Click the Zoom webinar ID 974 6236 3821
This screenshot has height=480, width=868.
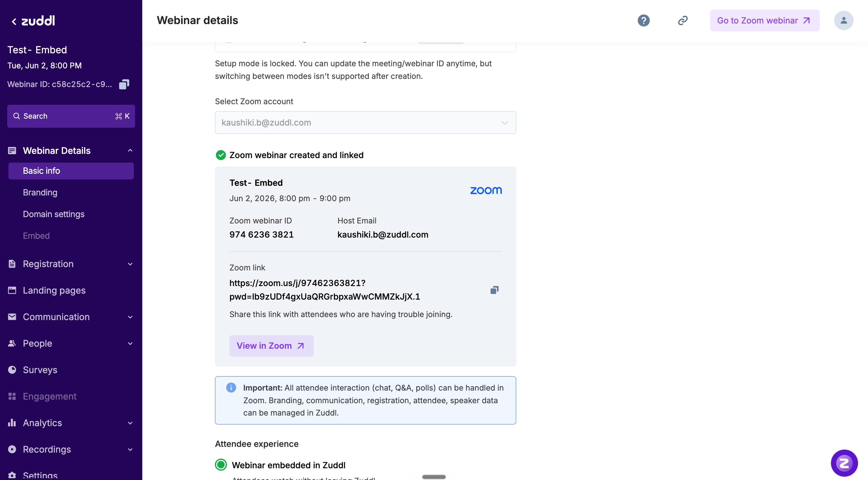coord(262,235)
